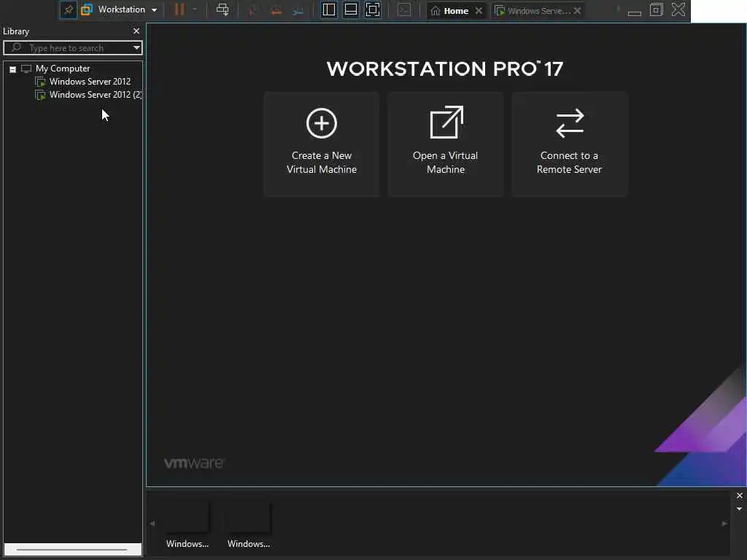The height and width of the screenshot is (560, 747).
Task: Enter full screen mode icon
Action: tap(373, 9)
